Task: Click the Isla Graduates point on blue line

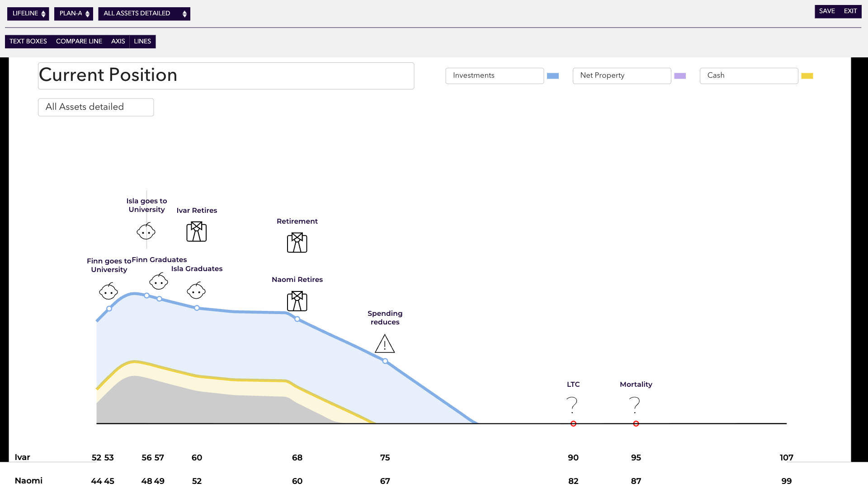Action: (197, 308)
